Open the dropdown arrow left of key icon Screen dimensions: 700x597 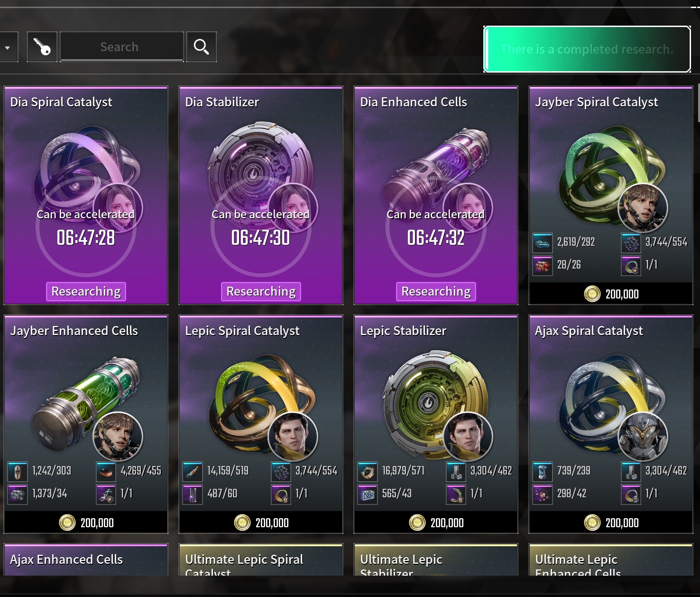click(x=8, y=47)
